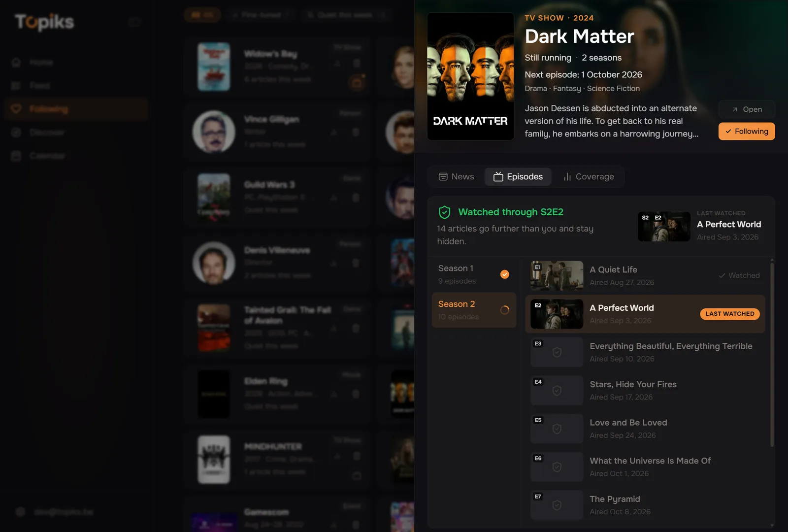Click the 'Fantasy' genre label
The width and height of the screenshot is (788, 532).
pyautogui.click(x=567, y=89)
